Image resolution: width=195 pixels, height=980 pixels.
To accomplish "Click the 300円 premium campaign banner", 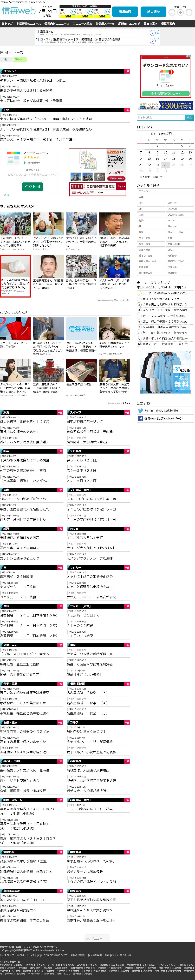I will tap(166, 105).
